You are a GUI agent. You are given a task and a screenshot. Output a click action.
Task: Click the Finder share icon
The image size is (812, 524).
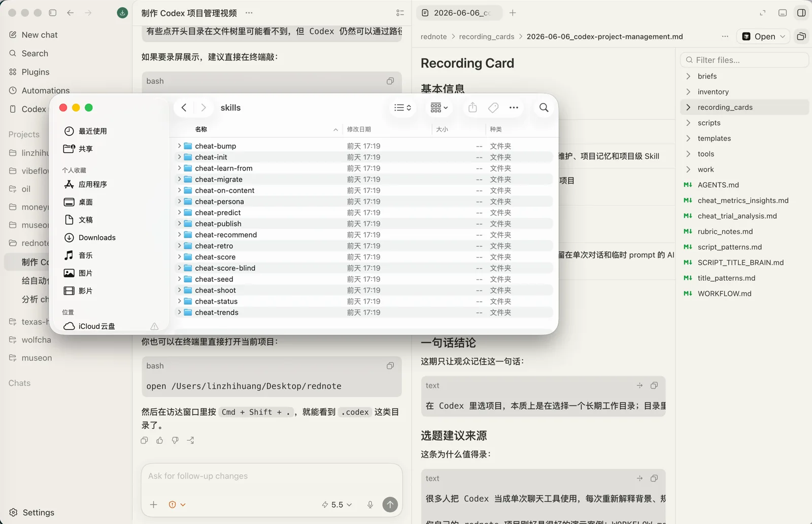coord(472,108)
